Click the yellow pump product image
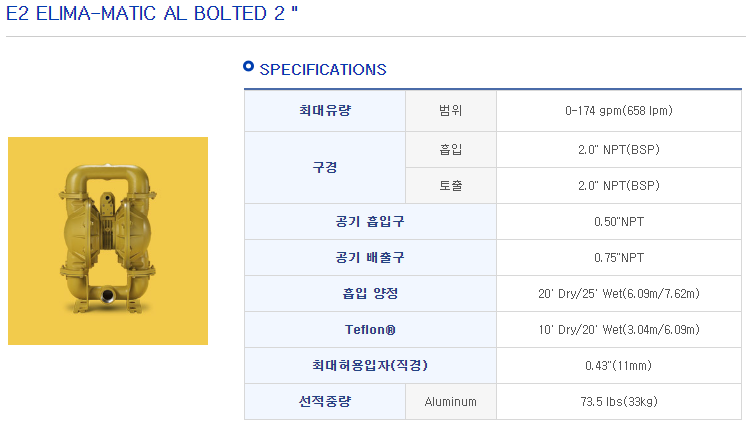This screenshot has width=752, height=430. pyautogui.click(x=108, y=240)
